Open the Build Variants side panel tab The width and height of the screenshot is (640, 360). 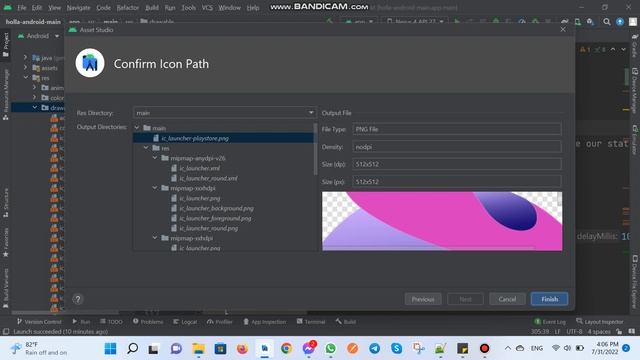[x=6, y=288]
